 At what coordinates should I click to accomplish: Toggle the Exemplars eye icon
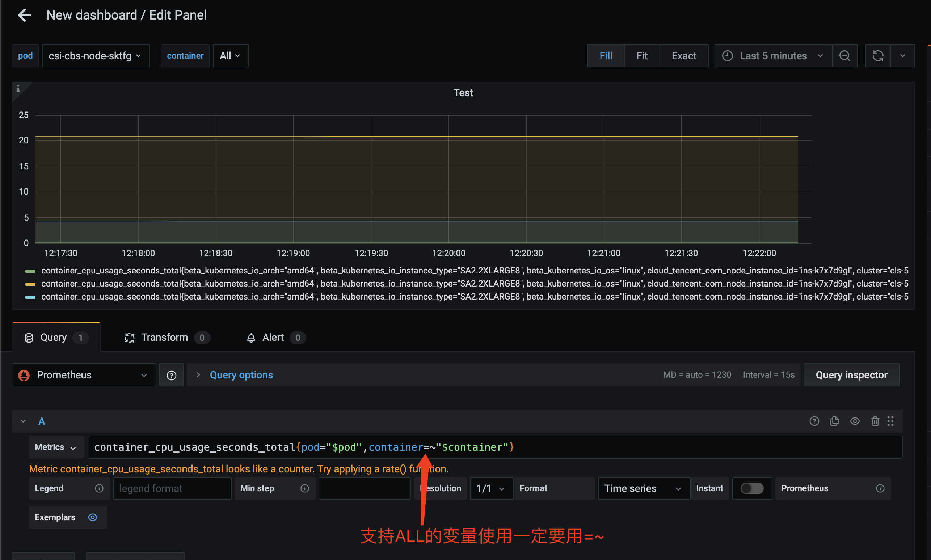click(93, 517)
